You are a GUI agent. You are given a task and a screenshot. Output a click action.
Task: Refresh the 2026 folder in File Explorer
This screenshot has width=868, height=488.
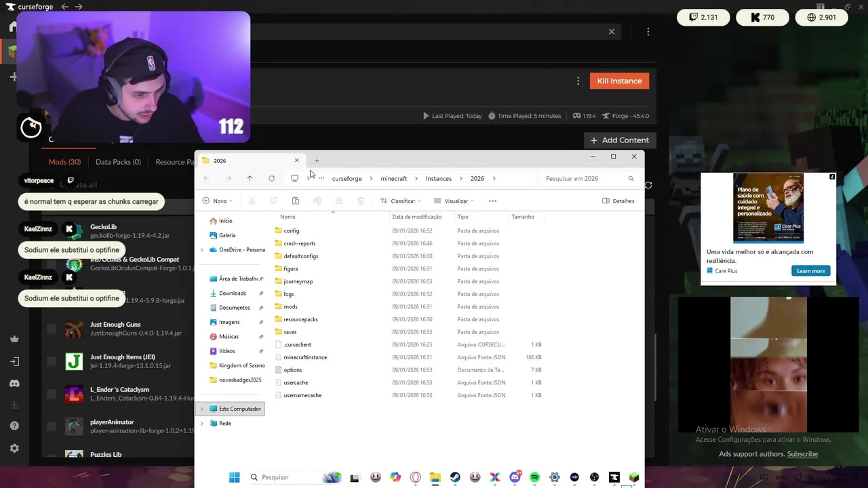pyautogui.click(x=271, y=178)
